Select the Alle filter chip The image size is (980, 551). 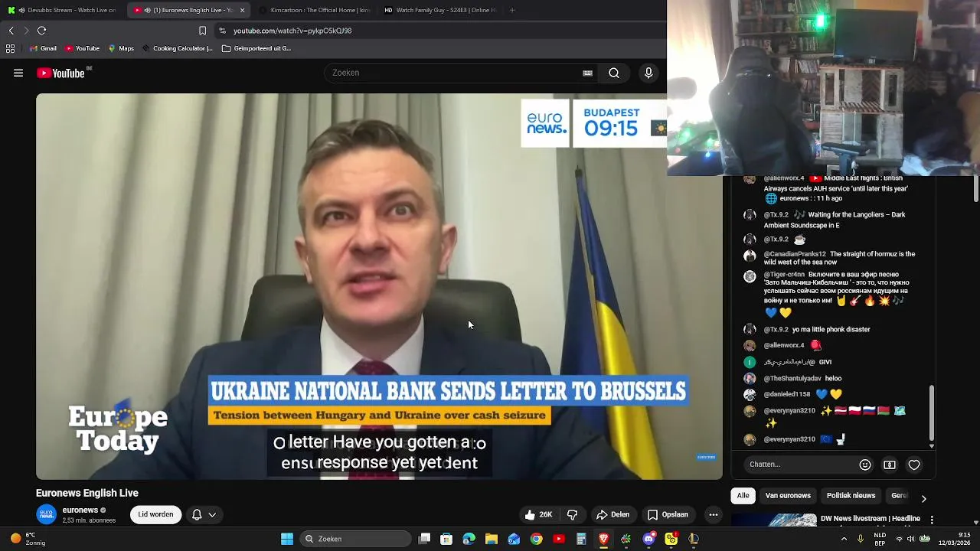click(743, 496)
